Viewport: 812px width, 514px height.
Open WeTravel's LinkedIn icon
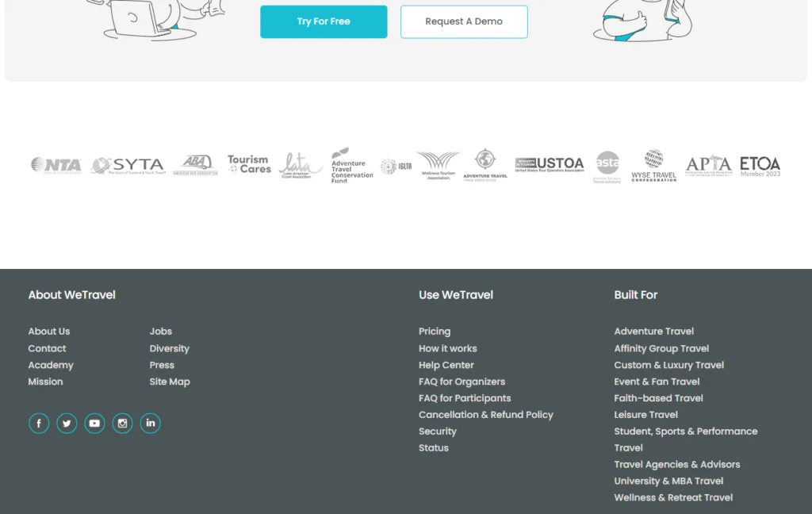click(150, 424)
